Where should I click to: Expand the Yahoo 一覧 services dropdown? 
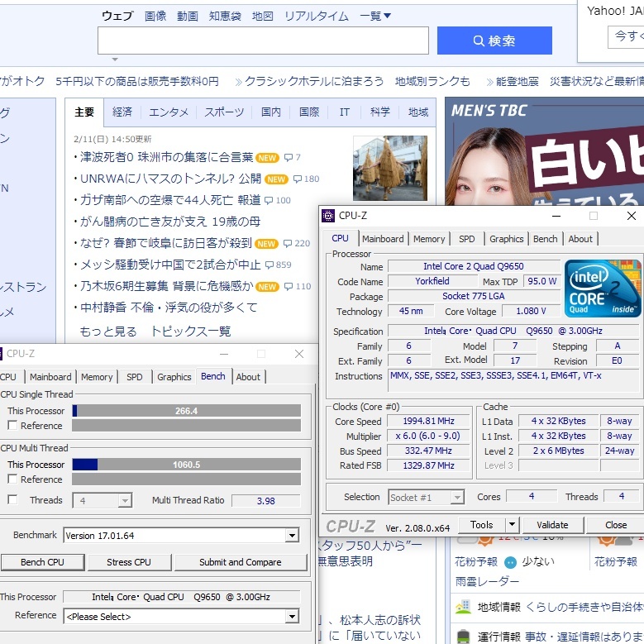[375, 16]
